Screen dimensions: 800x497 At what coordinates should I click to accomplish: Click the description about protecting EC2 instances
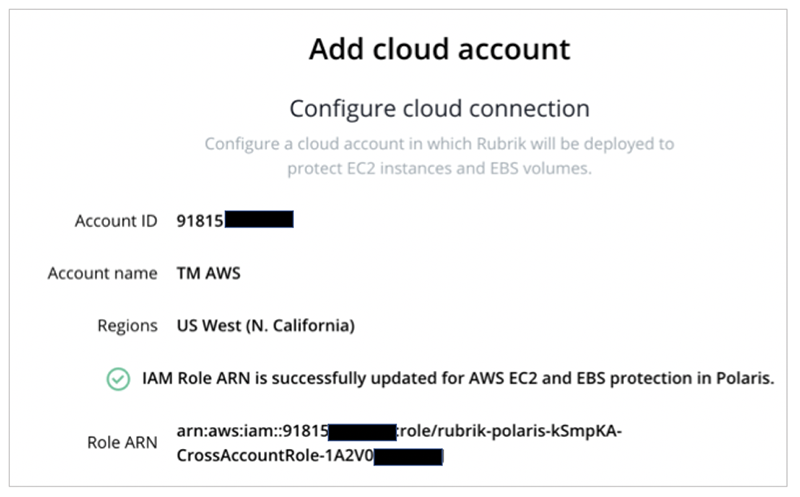439,168
